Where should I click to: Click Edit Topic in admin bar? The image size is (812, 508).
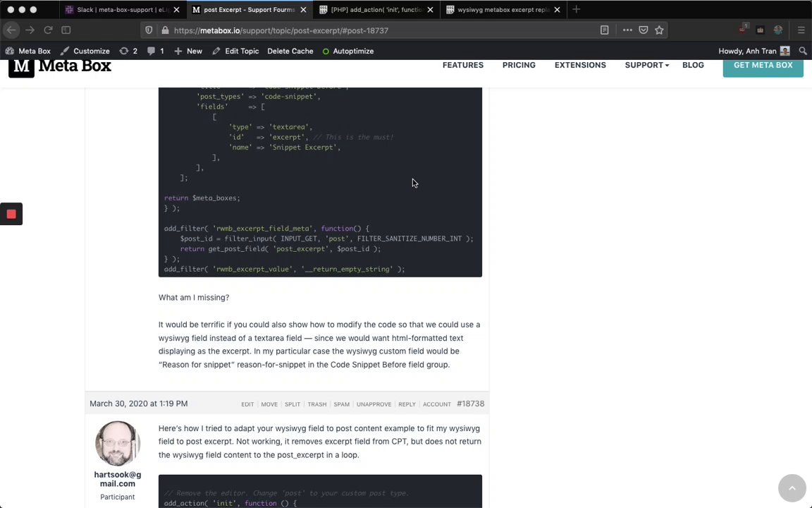[235, 51]
